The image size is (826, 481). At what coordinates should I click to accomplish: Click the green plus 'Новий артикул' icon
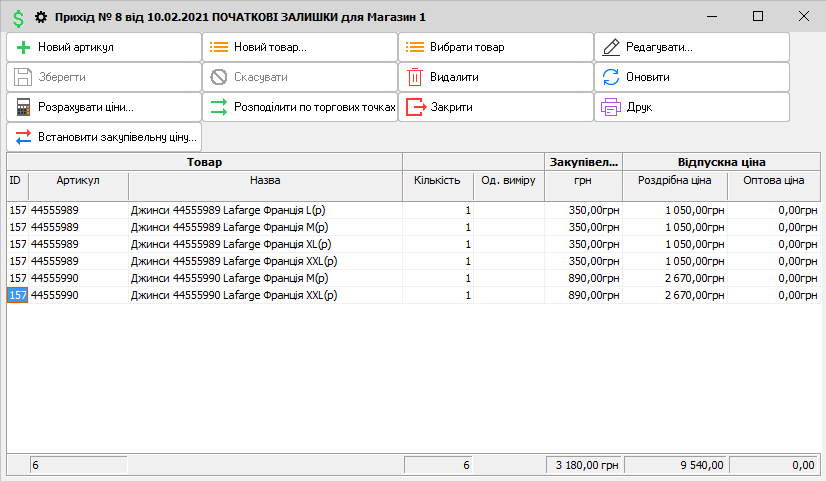click(24, 47)
